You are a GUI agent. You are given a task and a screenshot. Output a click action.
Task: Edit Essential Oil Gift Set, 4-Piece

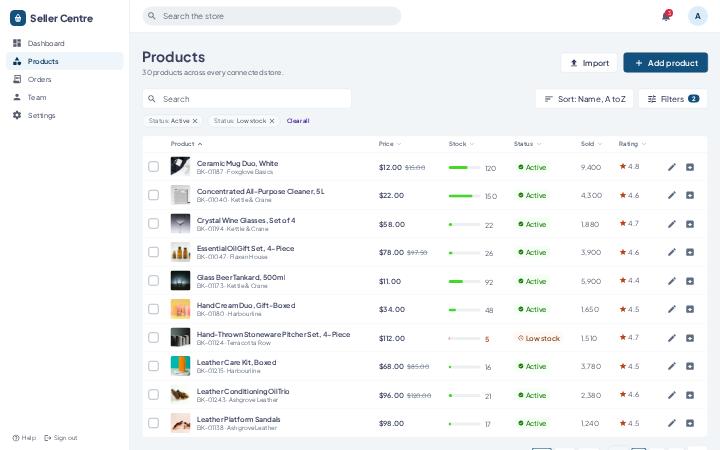(671, 252)
